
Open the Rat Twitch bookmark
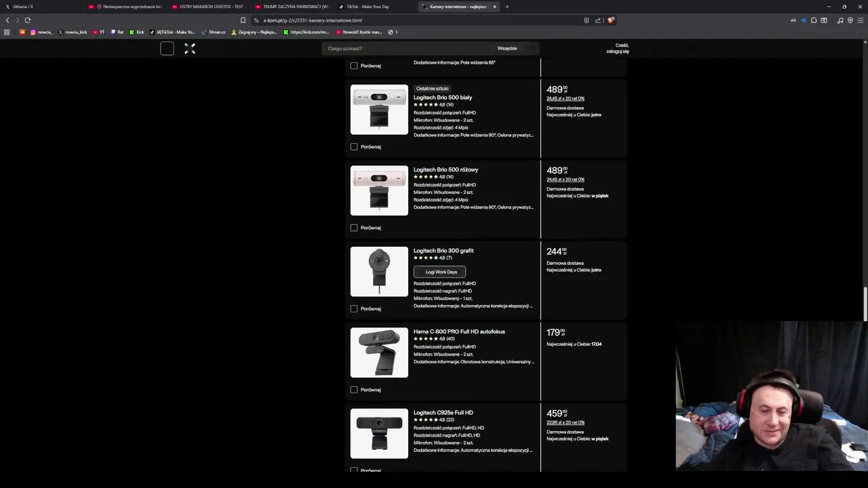pyautogui.click(x=117, y=32)
